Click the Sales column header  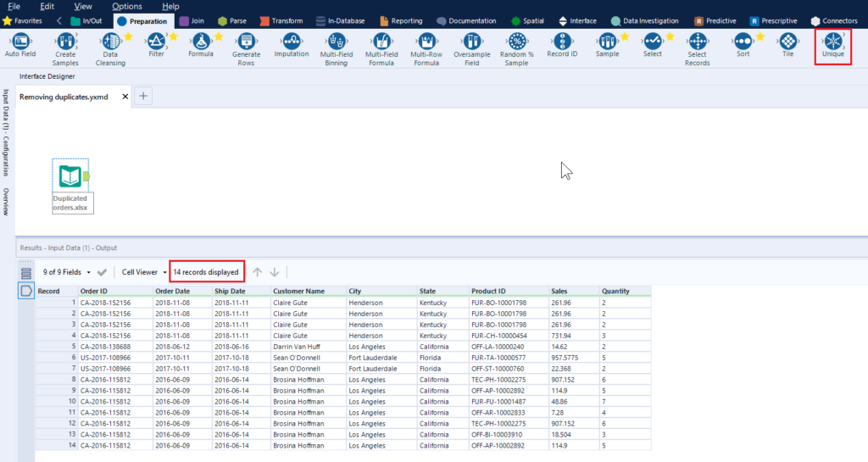(x=559, y=291)
